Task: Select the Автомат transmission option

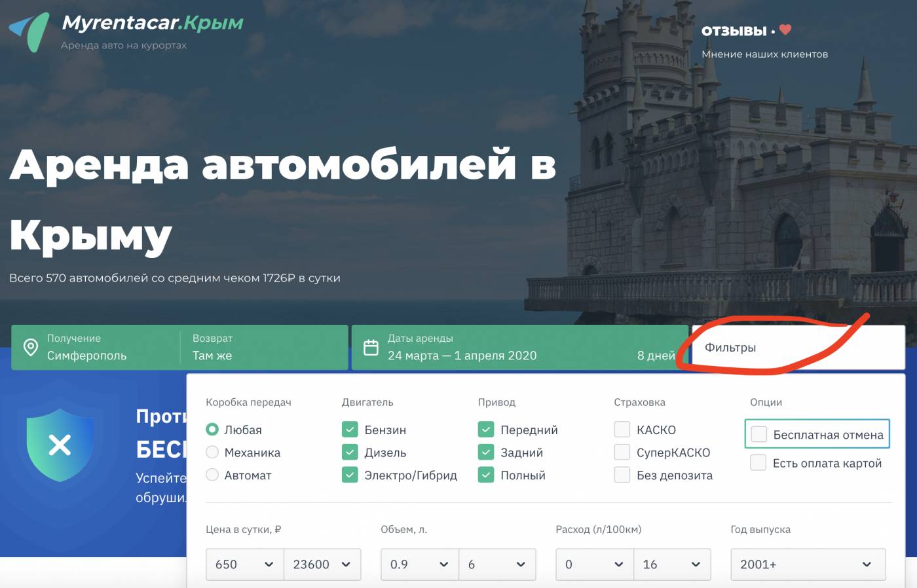Action: (x=212, y=475)
